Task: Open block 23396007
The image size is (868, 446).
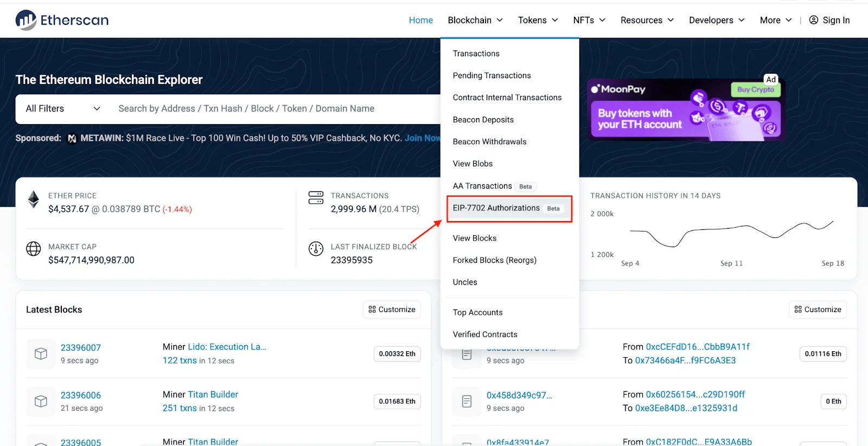Action: (81, 347)
